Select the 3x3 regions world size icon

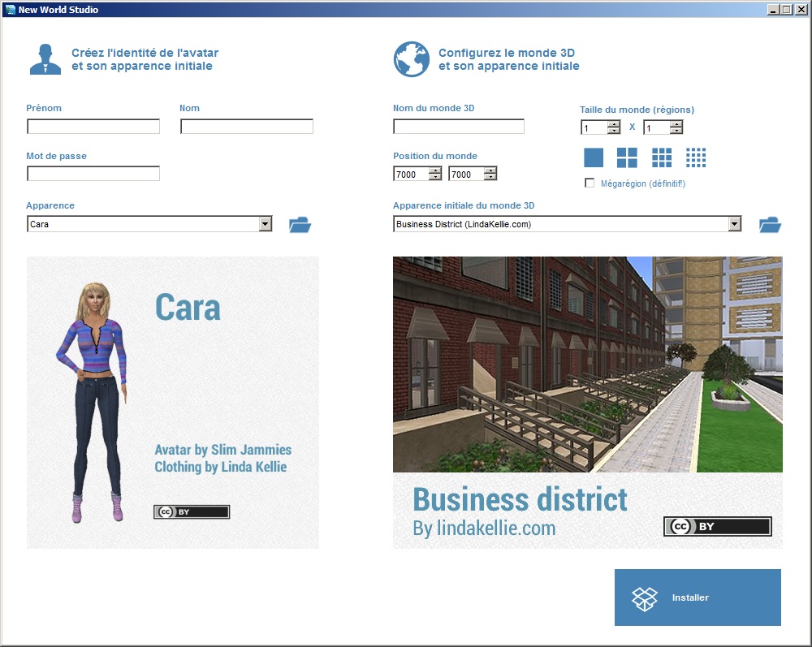(662, 157)
